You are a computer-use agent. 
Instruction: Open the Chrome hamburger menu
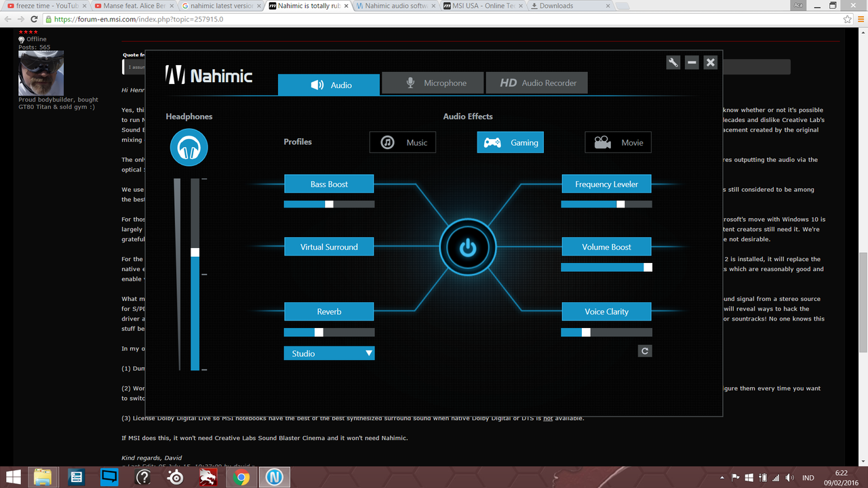coord(860,20)
